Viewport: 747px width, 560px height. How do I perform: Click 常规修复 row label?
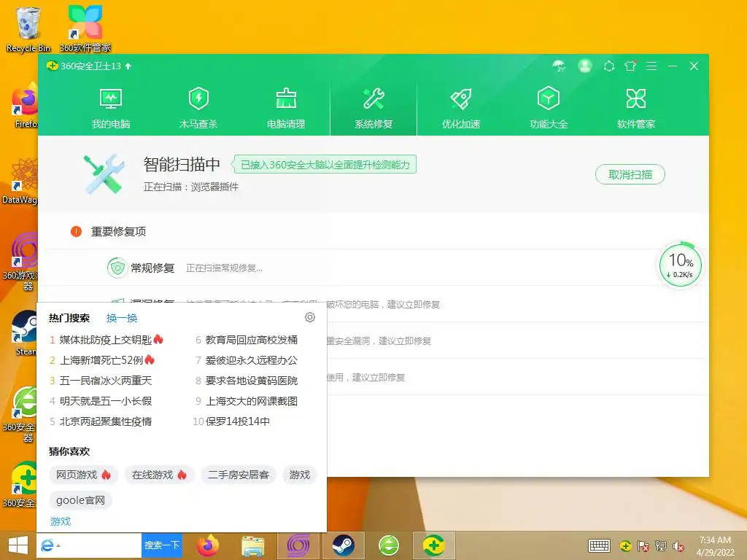152,268
